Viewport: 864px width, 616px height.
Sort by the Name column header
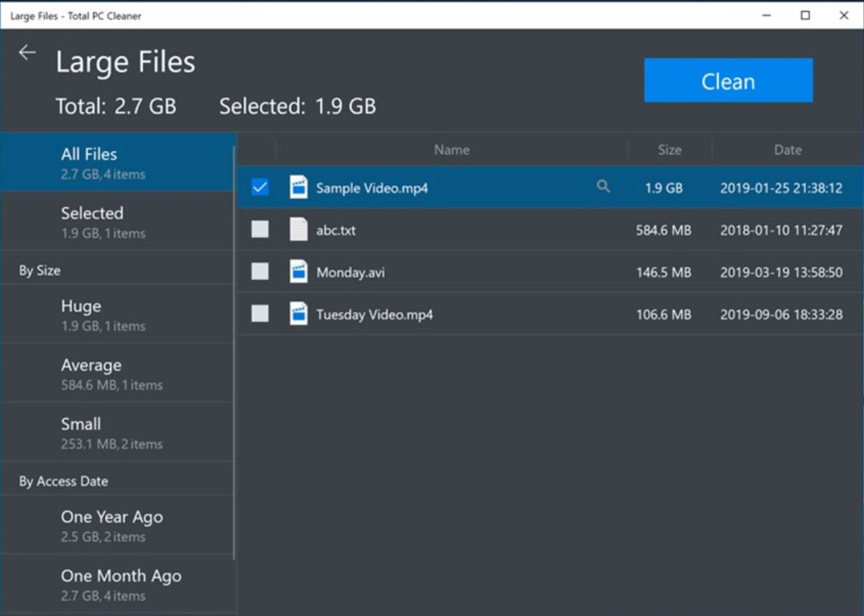[x=452, y=149]
